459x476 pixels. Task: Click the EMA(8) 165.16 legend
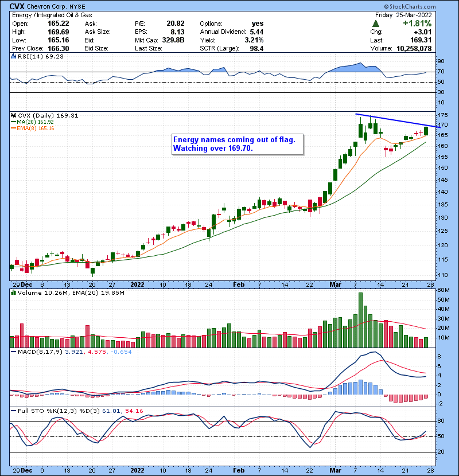point(33,128)
